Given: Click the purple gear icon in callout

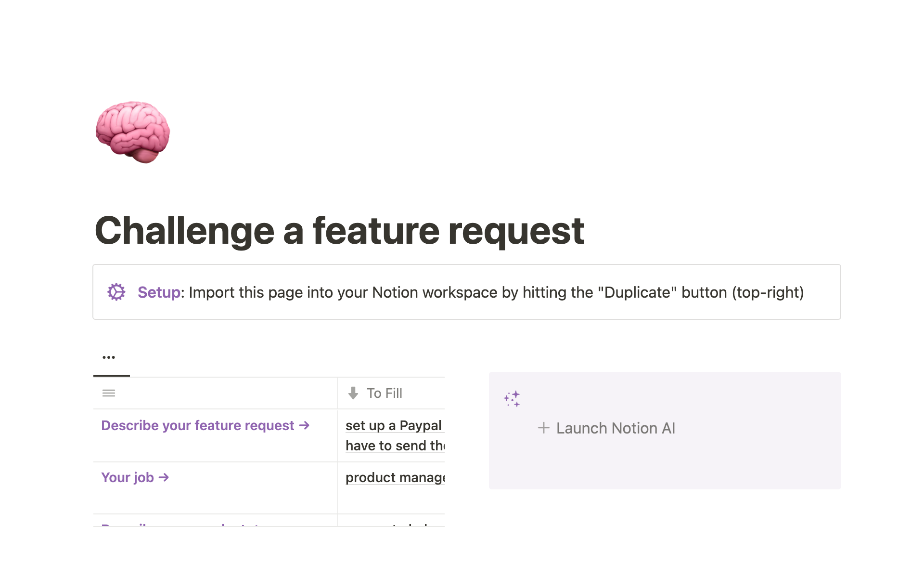Looking at the screenshot, I should (x=116, y=292).
